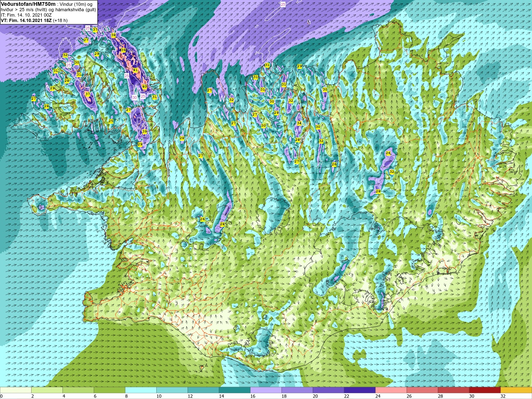The image size is (532, 399).
Task: Click the white '25' contour label at top edge
Action: pyautogui.click(x=283, y=4)
